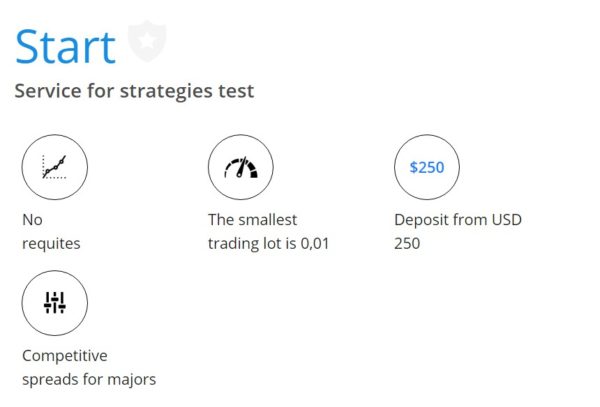600x407 pixels.
Task: Click the 250 amount under Deposit text
Action: coord(407,244)
